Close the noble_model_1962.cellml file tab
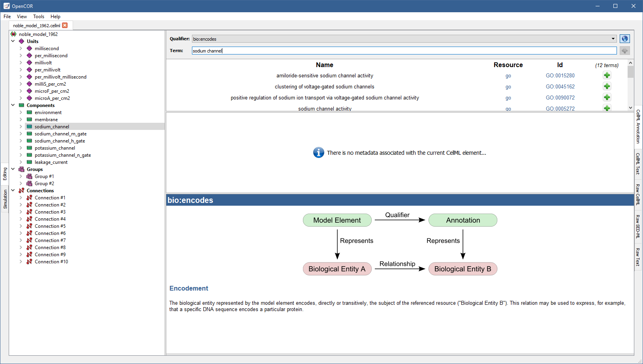This screenshot has height=364, width=643. click(65, 25)
